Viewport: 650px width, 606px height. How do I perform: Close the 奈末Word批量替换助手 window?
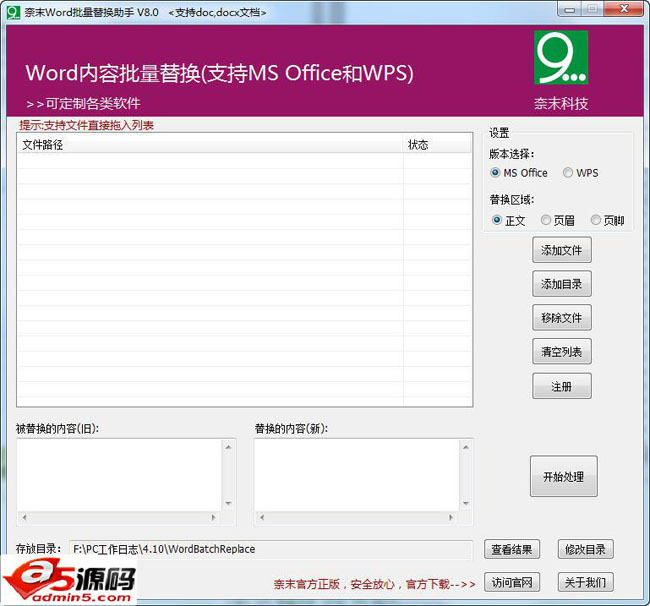[624, 9]
